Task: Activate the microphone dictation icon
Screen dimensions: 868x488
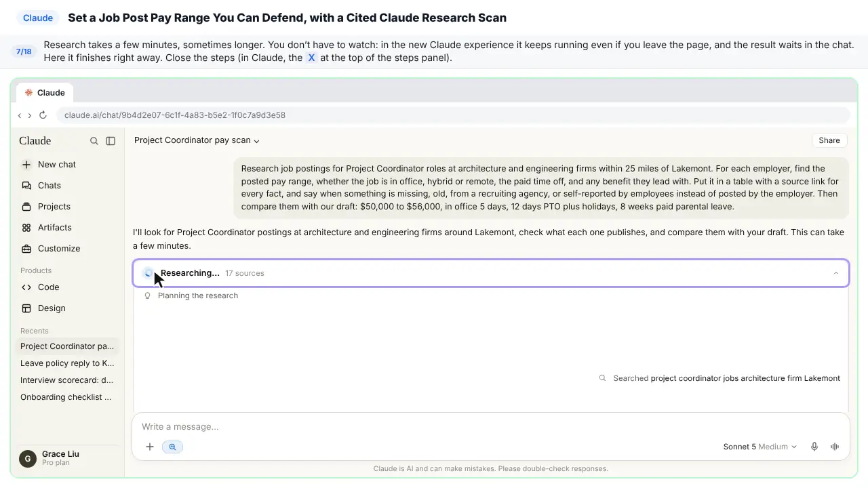Action: coord(814,447)
